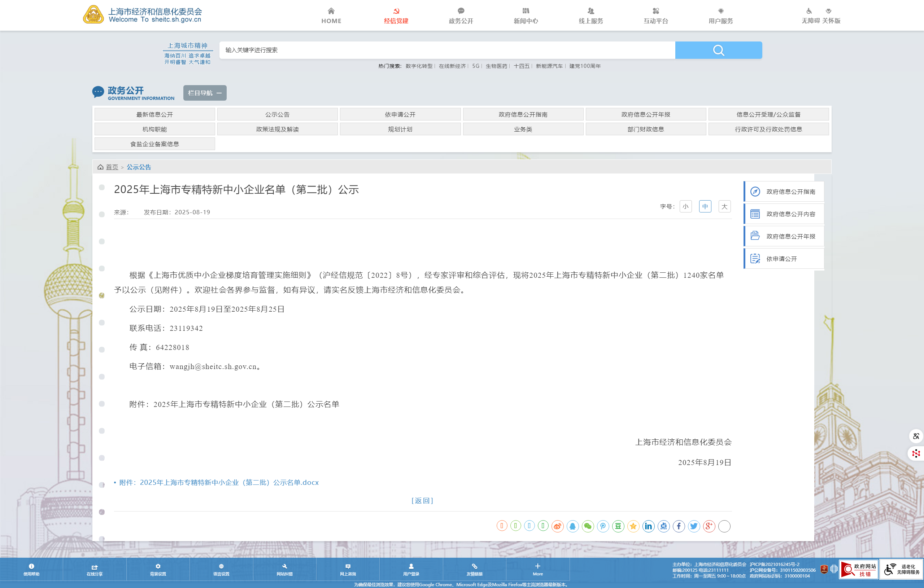Open 语言设置 globe in the bottom toolbar
The image size is (924, 588).
click(221, 570)
